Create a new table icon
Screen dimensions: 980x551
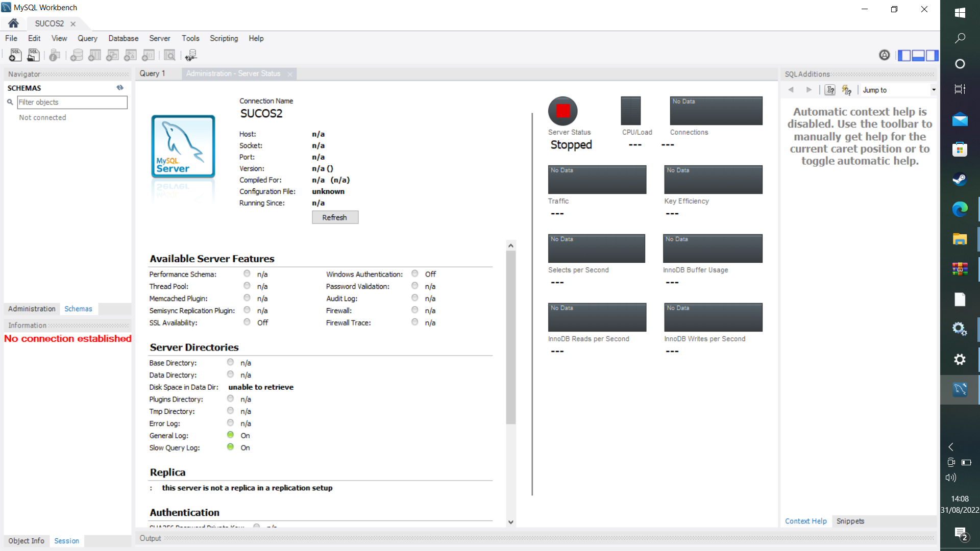(x=94, y=55)
